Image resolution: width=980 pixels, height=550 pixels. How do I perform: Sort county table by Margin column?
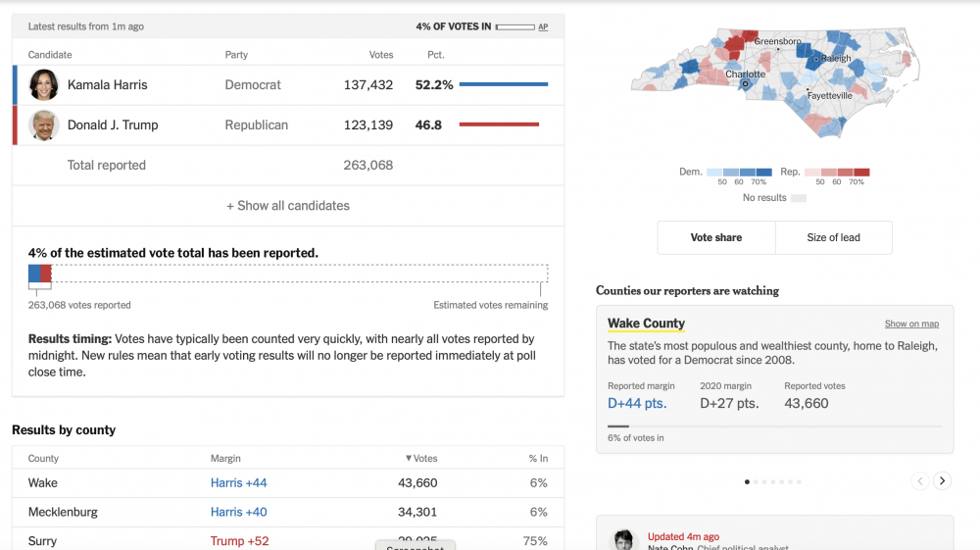click(225, 458)
